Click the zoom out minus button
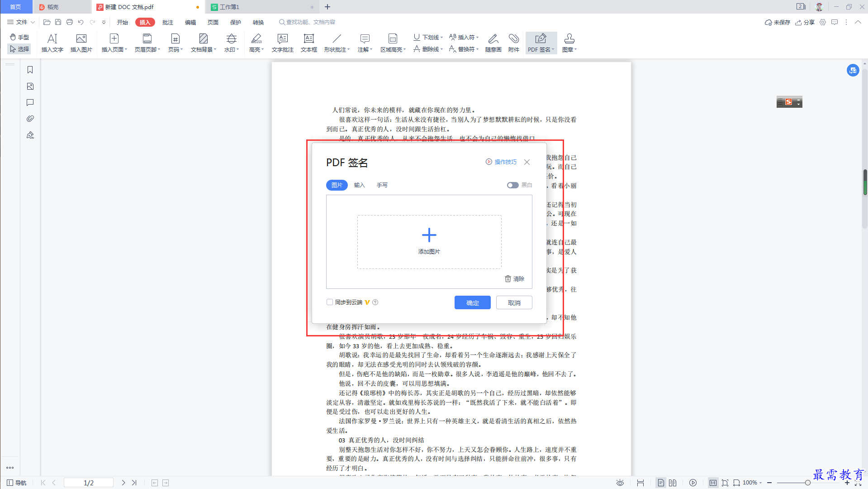 click(x=769, y=483)
